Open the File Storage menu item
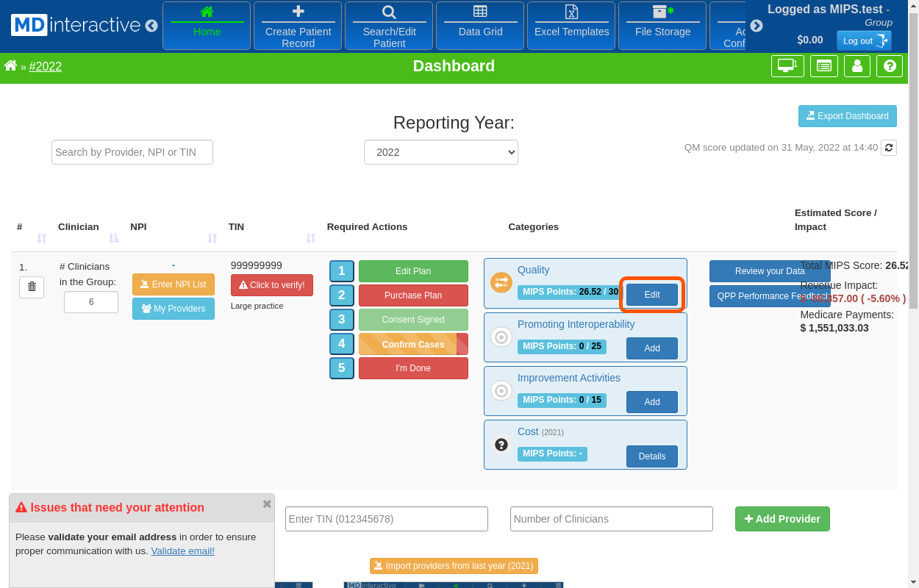This screenshot has width=919, height=588. coord(662,26)
